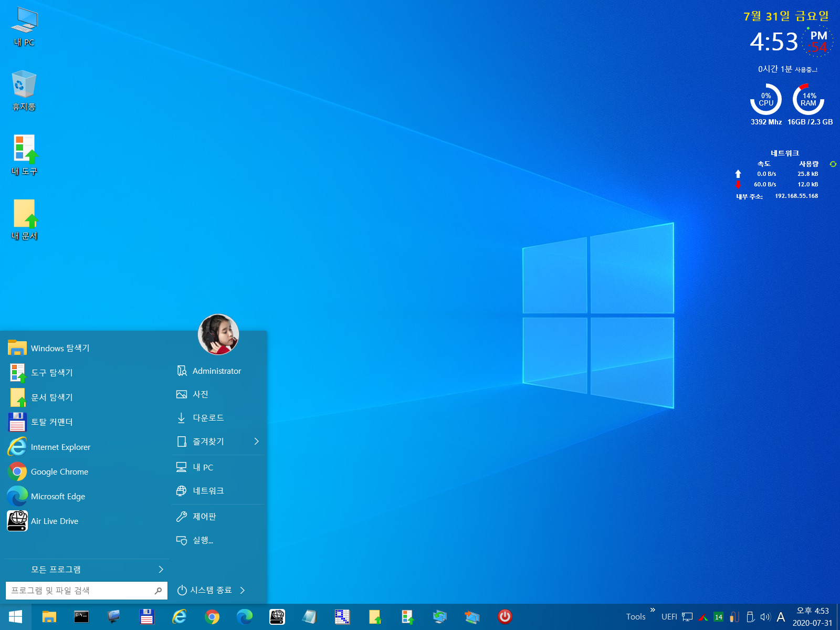Open Microsoft Edge from taskbar
Viewport: 840px width, 630px height.
245,617
